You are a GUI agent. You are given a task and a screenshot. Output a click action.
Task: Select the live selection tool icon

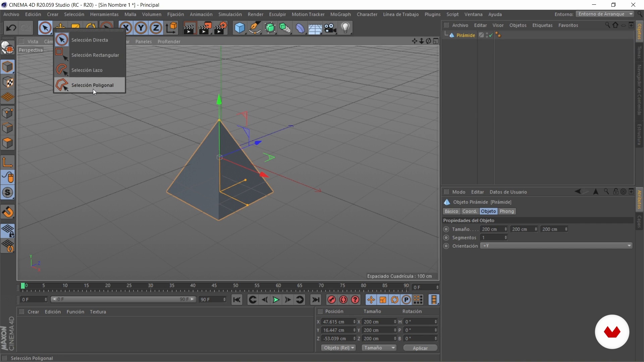[x=45, y=28]
